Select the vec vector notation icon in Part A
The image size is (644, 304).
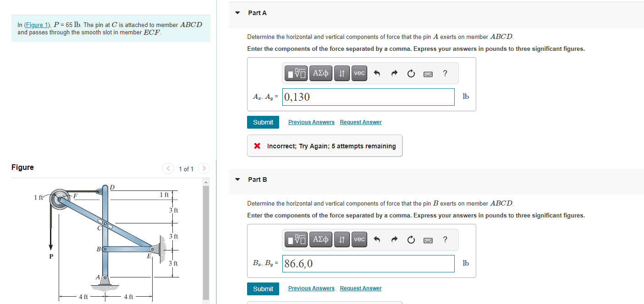coord(359,73)
